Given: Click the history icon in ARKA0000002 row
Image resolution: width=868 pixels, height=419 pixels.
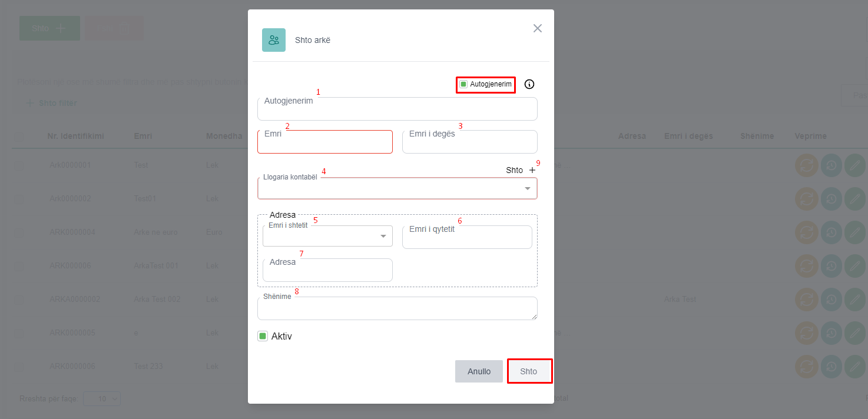Looking at the screenshot, I should pyautogui.click(x=831, y=300).
